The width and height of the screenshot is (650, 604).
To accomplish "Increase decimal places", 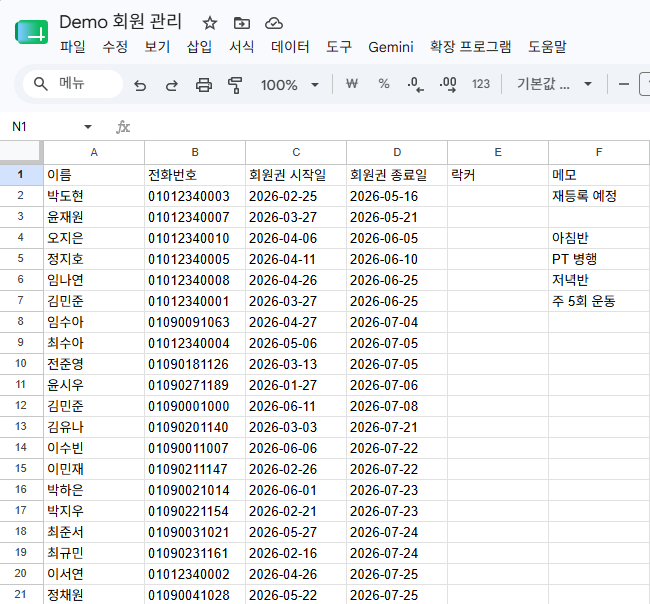I will [448, 84].
